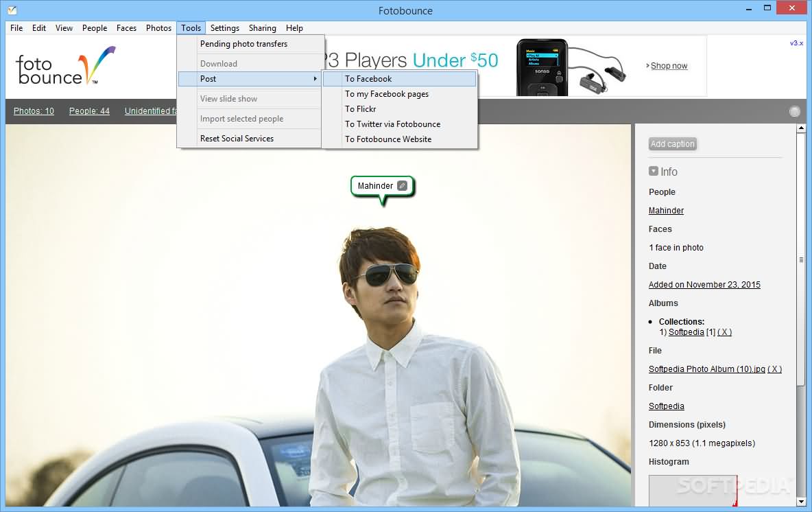Close the Tools menu
This screenshot has width=812, height=512.
click(x=191, y=28)
